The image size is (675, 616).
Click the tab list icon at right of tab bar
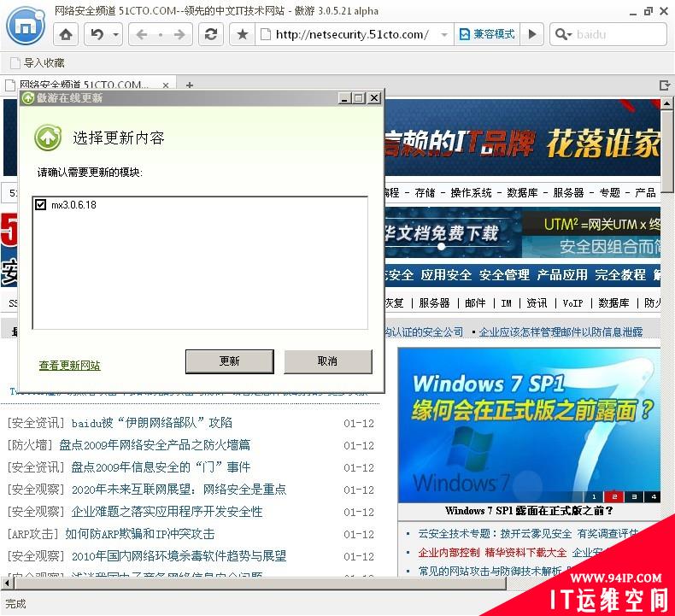pyautogui.click(x=665, y=85)
